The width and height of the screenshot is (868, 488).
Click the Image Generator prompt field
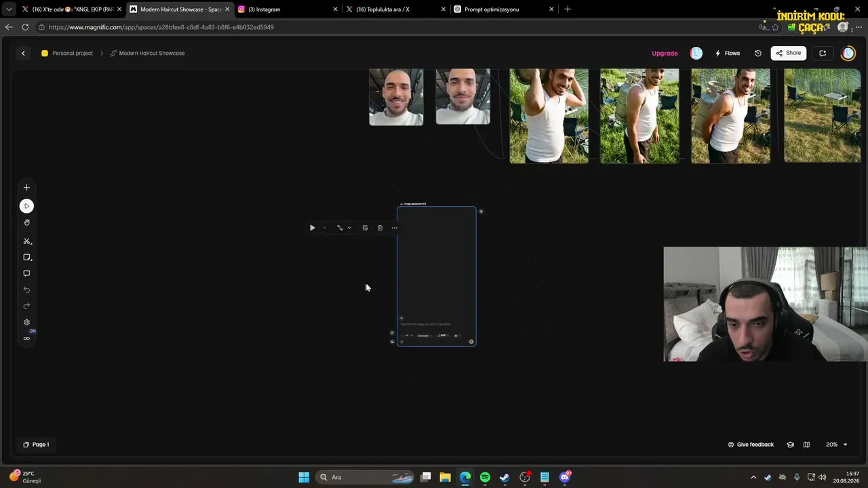tap(436, 324)
